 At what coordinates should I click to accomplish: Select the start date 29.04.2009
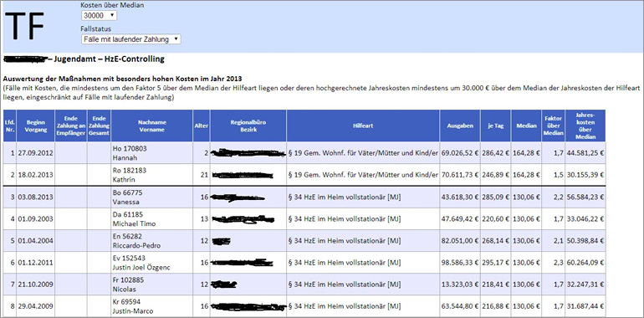[35, 306]
